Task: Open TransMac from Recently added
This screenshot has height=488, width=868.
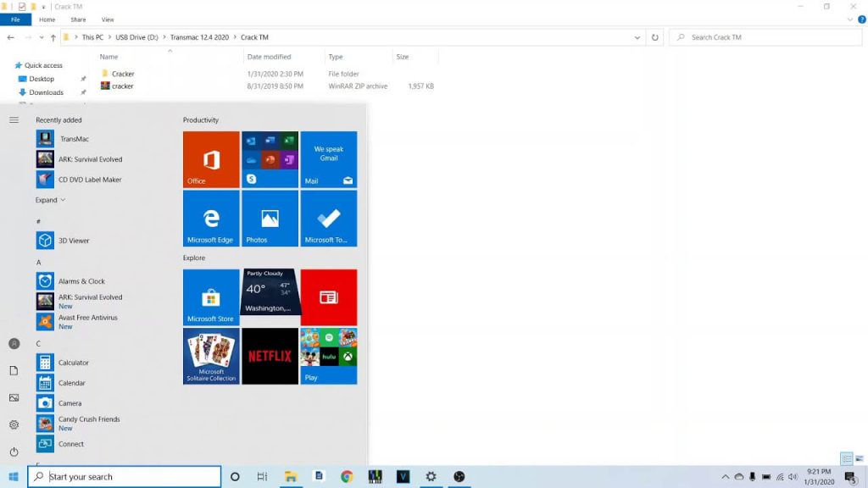Action: click(x=75, y=139)
